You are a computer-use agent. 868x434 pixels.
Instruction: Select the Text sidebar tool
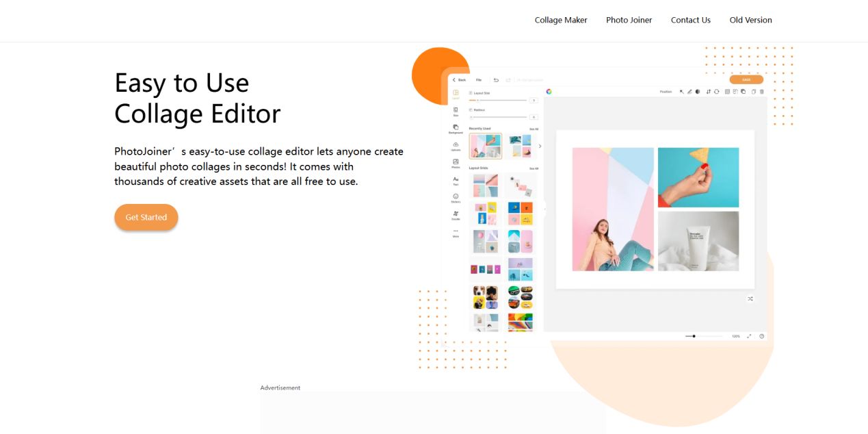point(456,181)
